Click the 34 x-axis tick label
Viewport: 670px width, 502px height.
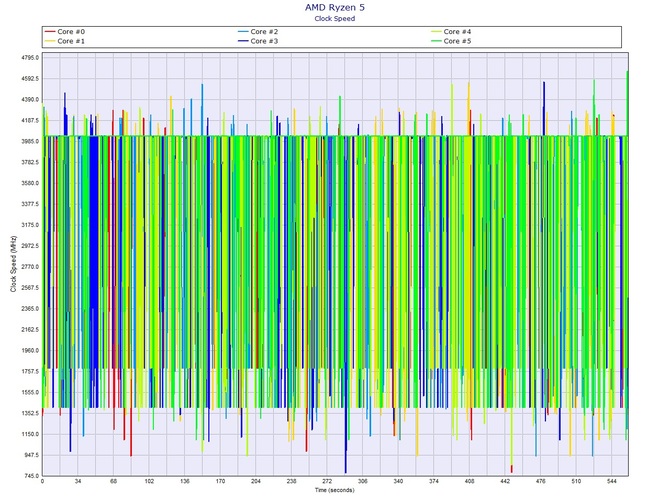[x=78, y=481]
